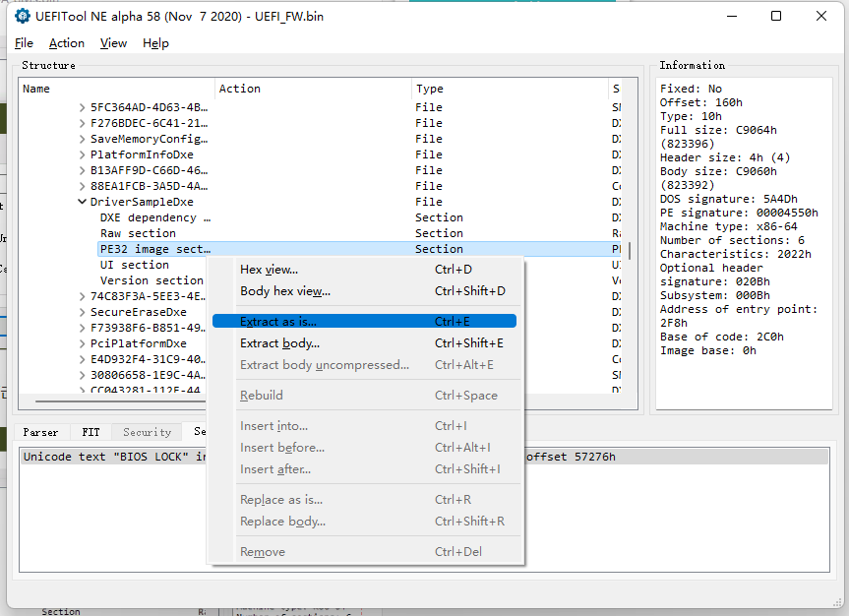Switch to the FIT tab
Viewport: 849px width, 616px height.
[x=91, y=432]
